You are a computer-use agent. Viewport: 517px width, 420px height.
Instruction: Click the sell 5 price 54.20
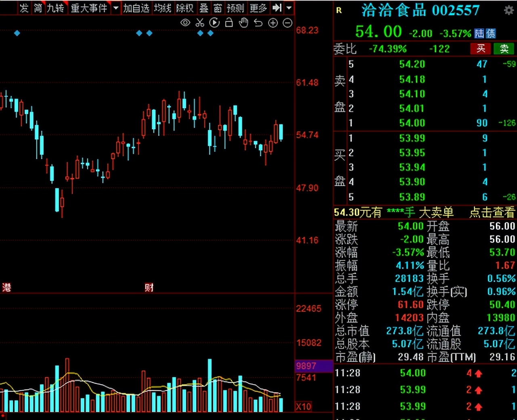coord(412,64)
